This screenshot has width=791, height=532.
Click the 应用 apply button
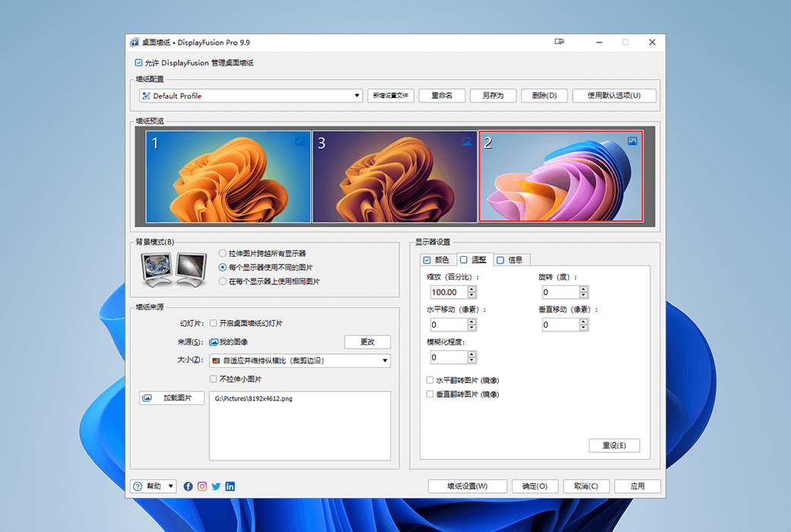pyautogui.click(x=637, y=486)
